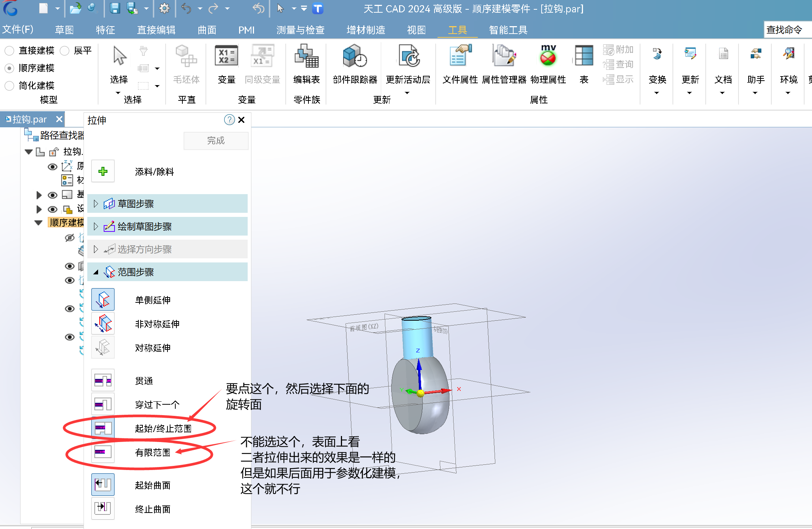Select the 简化建模 radio button
The width and height of the screenshot is (812, 529).
point(9,85)
